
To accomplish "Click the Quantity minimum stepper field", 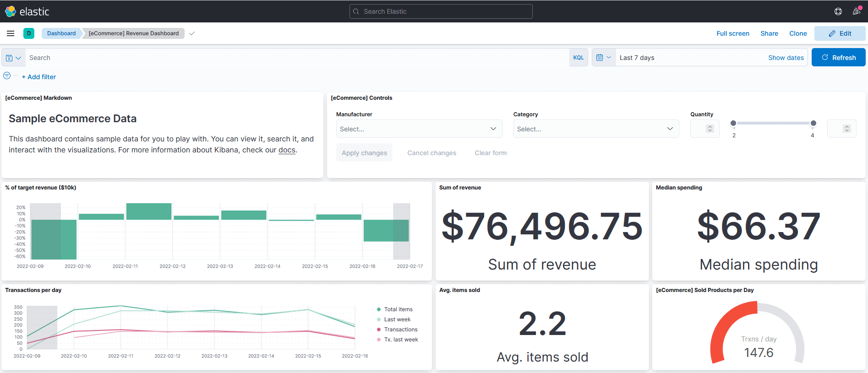I will (705, 129).
